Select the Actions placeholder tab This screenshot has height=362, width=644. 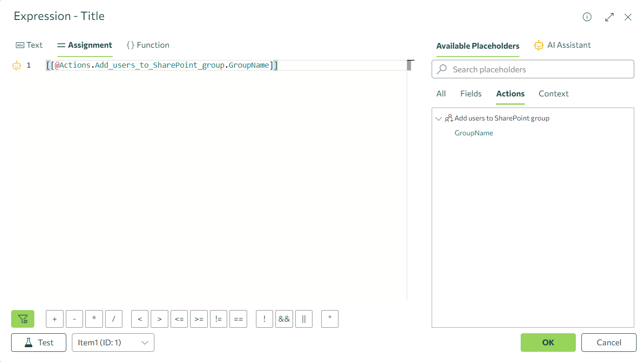click(510, 94)
